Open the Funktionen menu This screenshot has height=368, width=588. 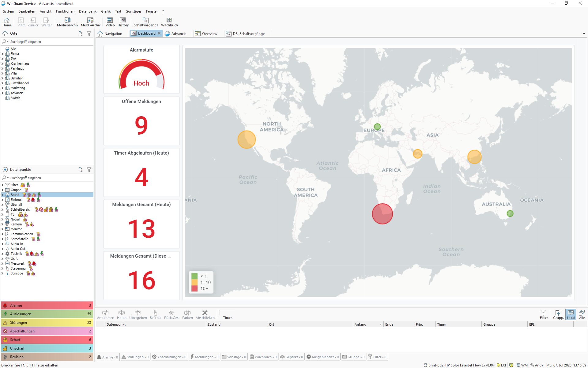(65, 11)
